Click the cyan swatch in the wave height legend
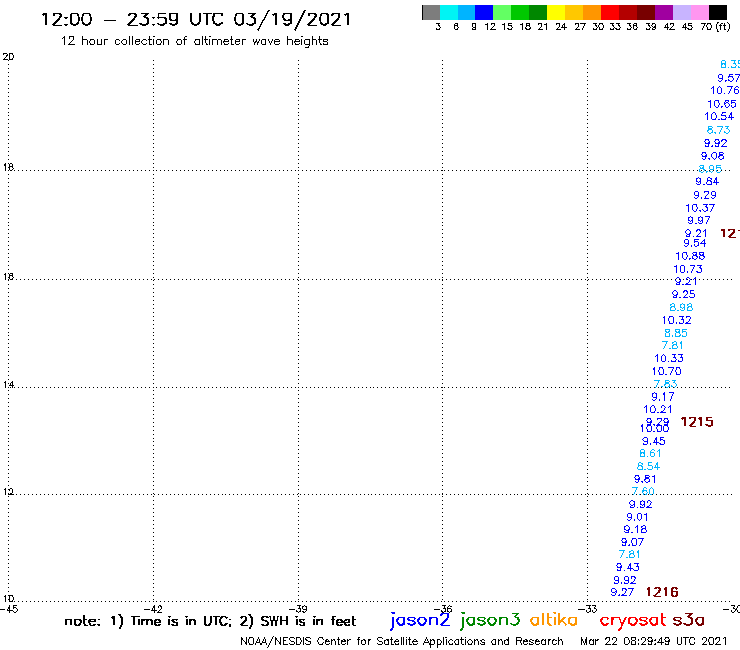The height and width of the screenshot is (650, 740). (x=449, y=12)
